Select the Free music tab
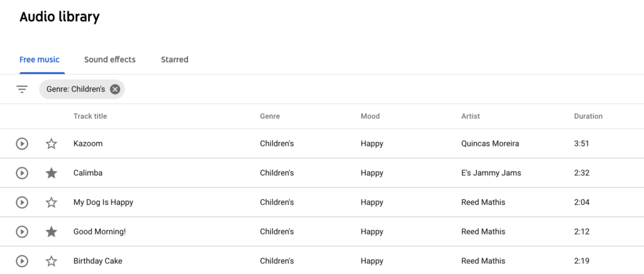The height and width of the screenshot is (274, 644). click(x=40, y=60)
